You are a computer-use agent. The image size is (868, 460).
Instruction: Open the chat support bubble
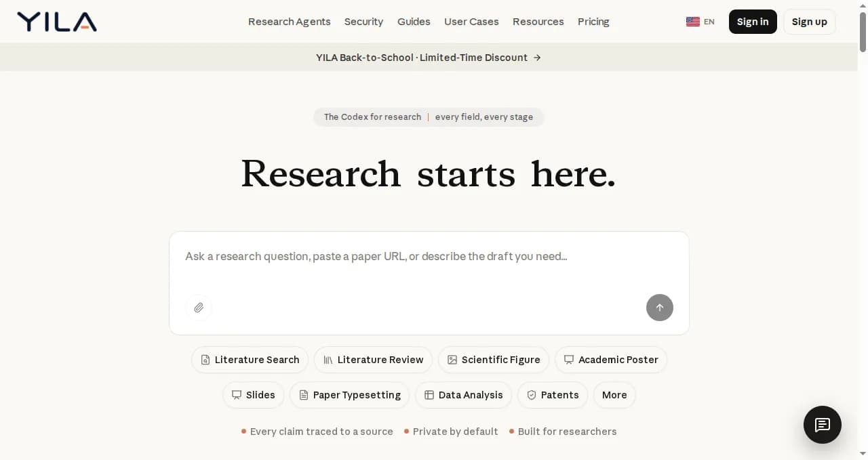(x=823, y=425)
